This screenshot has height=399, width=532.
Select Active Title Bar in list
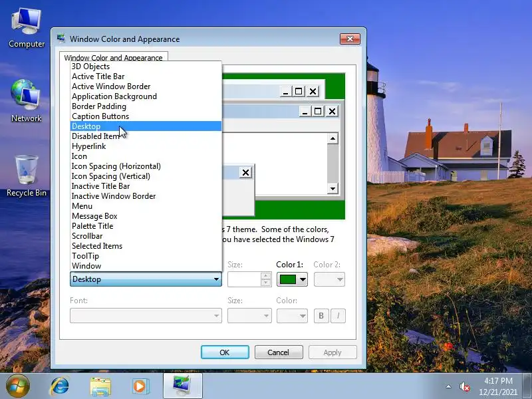tap(146, 76)
